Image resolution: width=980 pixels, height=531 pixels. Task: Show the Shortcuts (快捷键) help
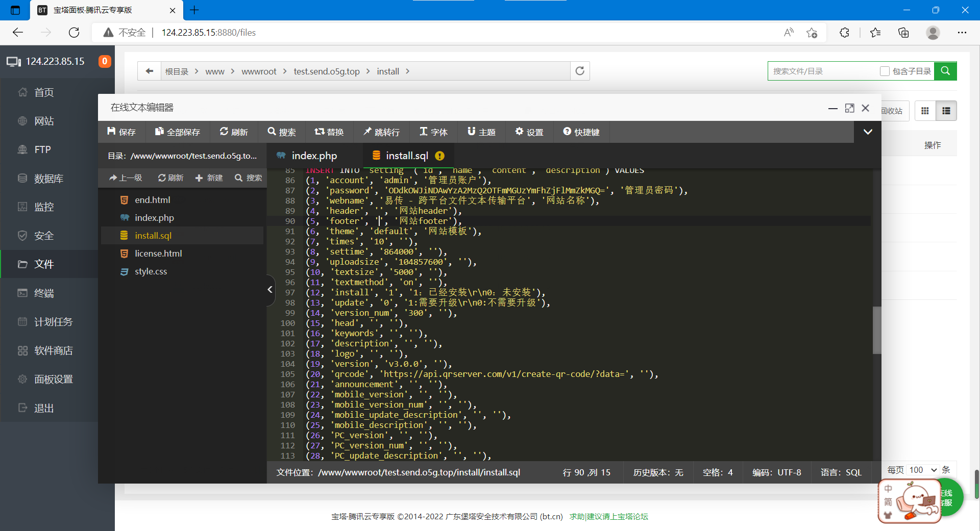581,132
